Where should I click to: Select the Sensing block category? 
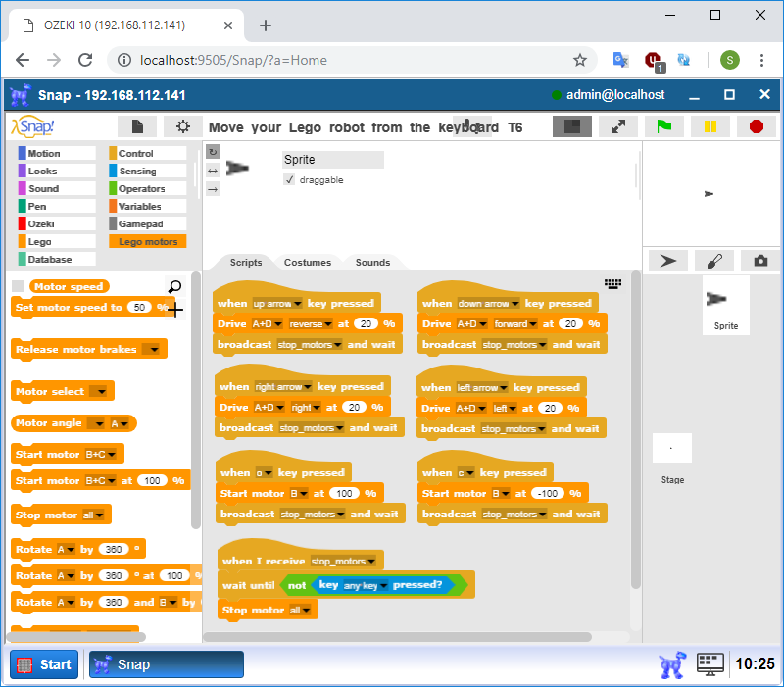(148, 171)
